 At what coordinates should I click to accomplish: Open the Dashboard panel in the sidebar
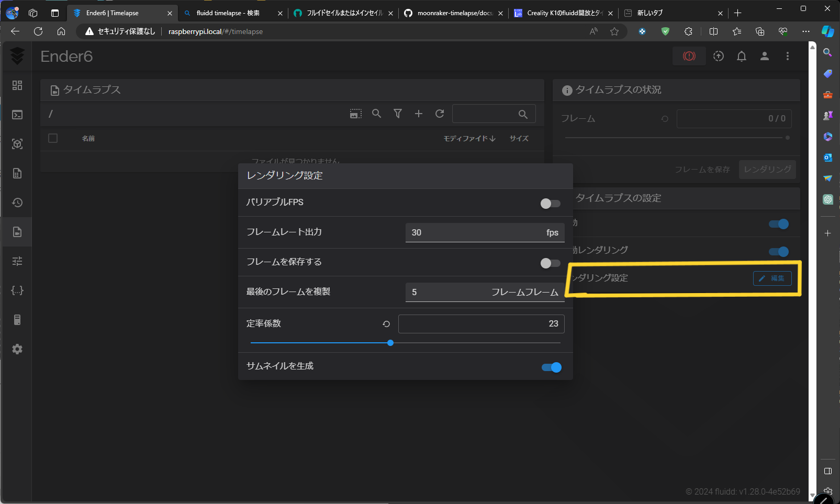pos(17,85)
